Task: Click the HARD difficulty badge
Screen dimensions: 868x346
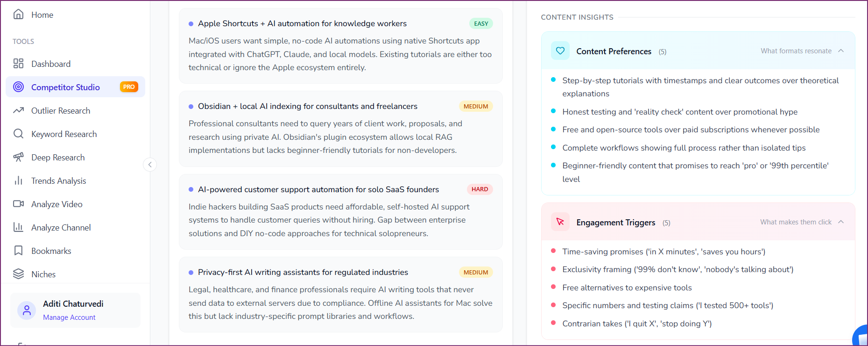Action: click(x=480, y=189)
